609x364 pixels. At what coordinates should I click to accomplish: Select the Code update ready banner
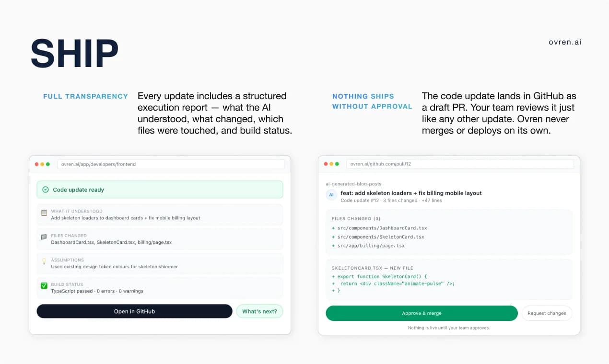click(x=160, y=190)
